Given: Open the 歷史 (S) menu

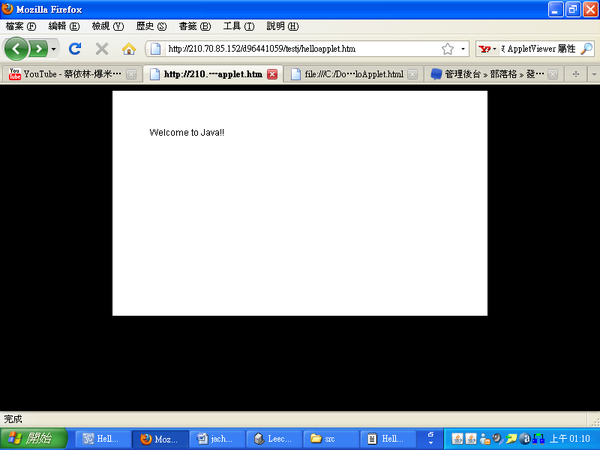Looking at the screenshot, I should coord(152,26).
